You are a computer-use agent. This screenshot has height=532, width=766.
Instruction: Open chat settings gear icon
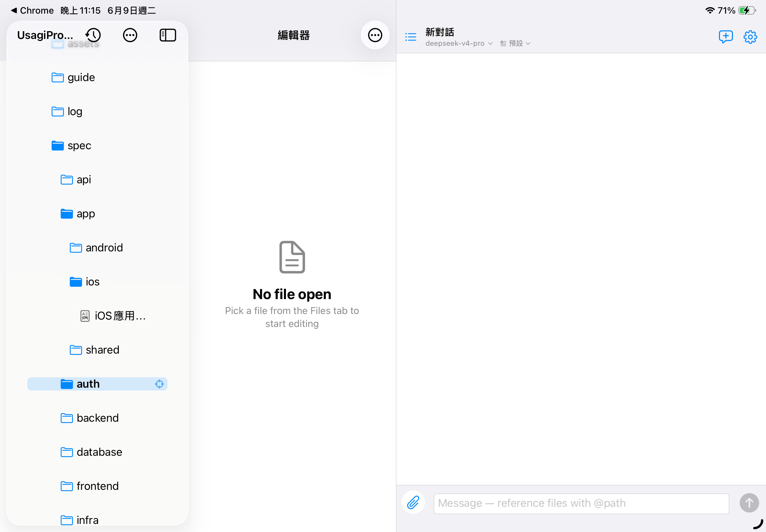click(750, 37)
